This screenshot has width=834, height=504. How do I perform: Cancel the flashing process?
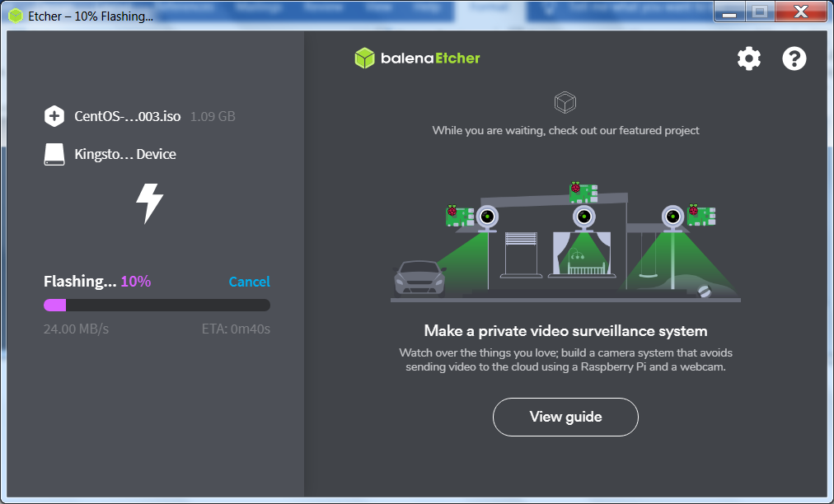pos(249,282)
